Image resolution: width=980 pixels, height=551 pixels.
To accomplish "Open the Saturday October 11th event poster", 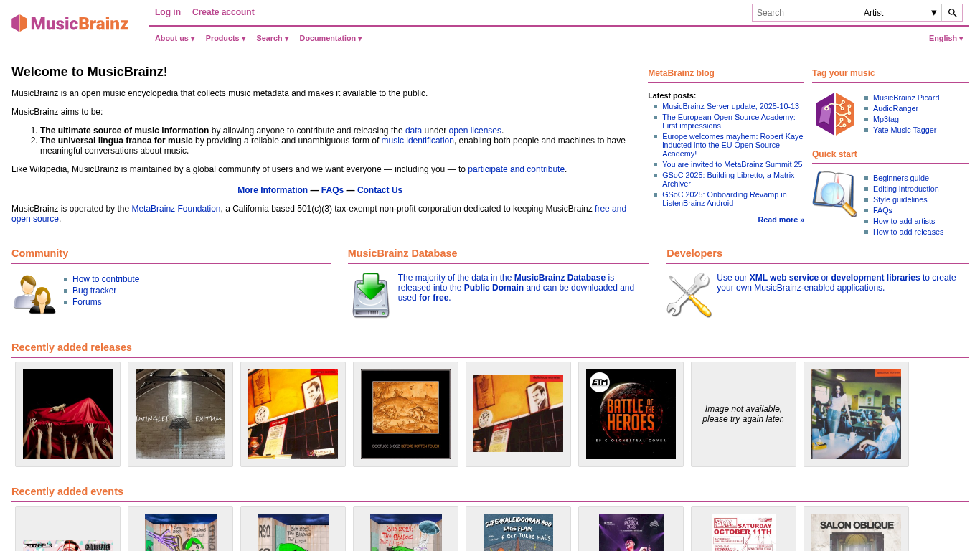I will (x=743, y=532).
